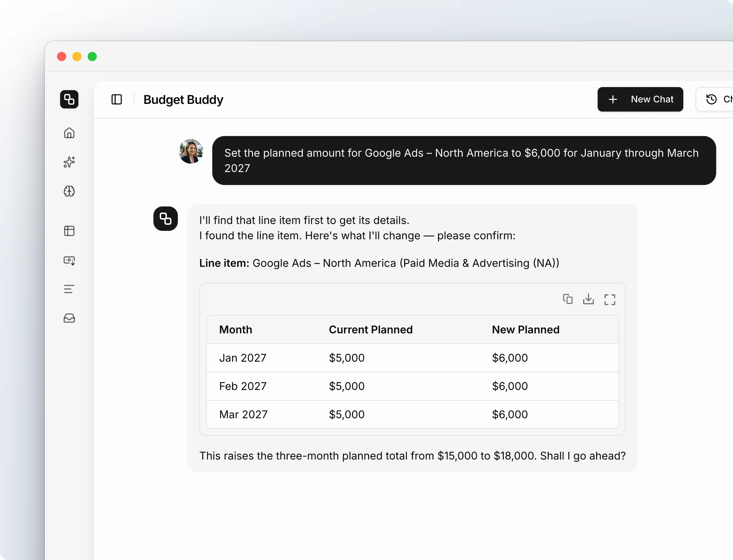Expand the table to fullscreen
The image size is (733, 560).
[x=610, y=299]
